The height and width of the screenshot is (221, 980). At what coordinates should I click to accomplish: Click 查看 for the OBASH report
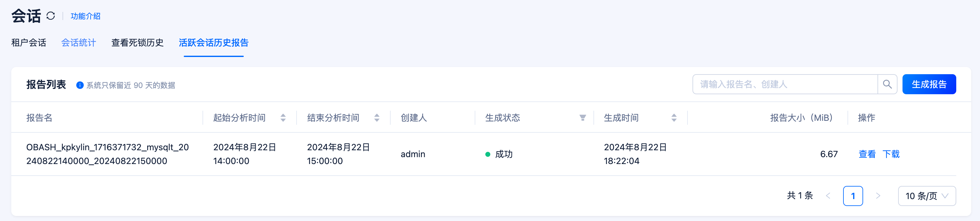click(867, 154)
